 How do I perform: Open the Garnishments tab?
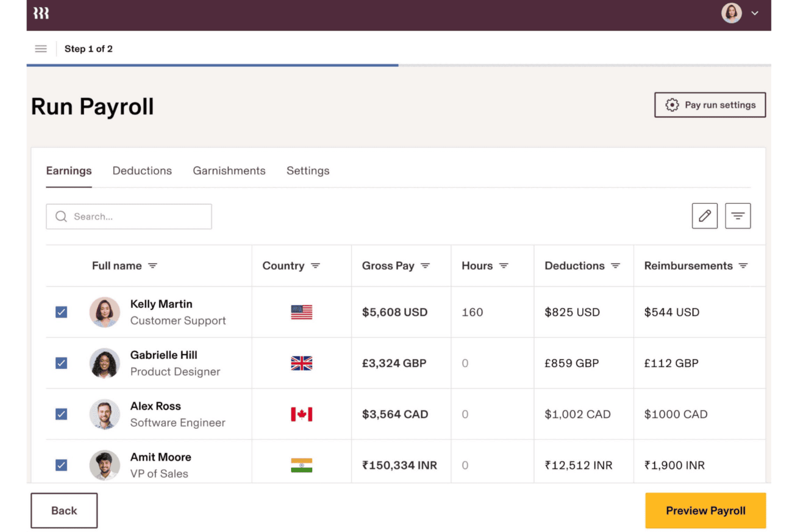coord(229,171)
